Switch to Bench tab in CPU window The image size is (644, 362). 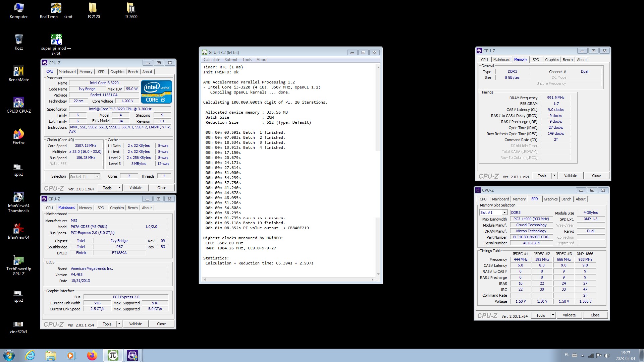pos(133,72)
